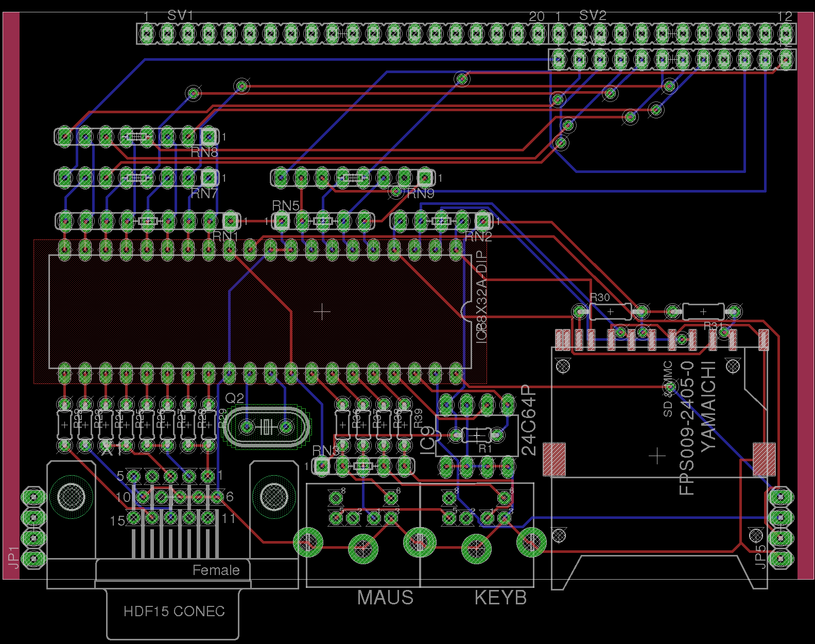Click the HDF15 CONEC connector text
Image resolution: width=815 pixels, height=644 pixels.
pyautogui.click(x=174, y=611)
